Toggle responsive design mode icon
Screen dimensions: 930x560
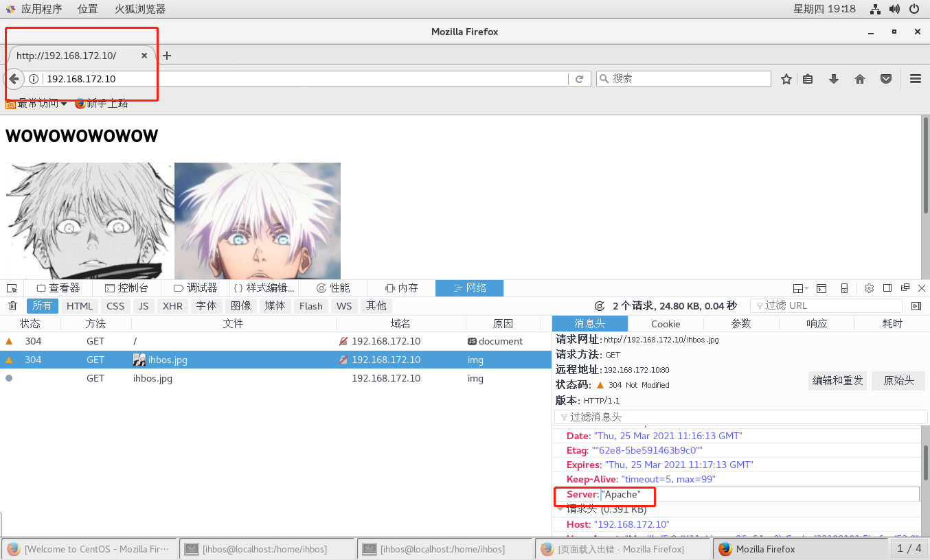tap(845, 288)
